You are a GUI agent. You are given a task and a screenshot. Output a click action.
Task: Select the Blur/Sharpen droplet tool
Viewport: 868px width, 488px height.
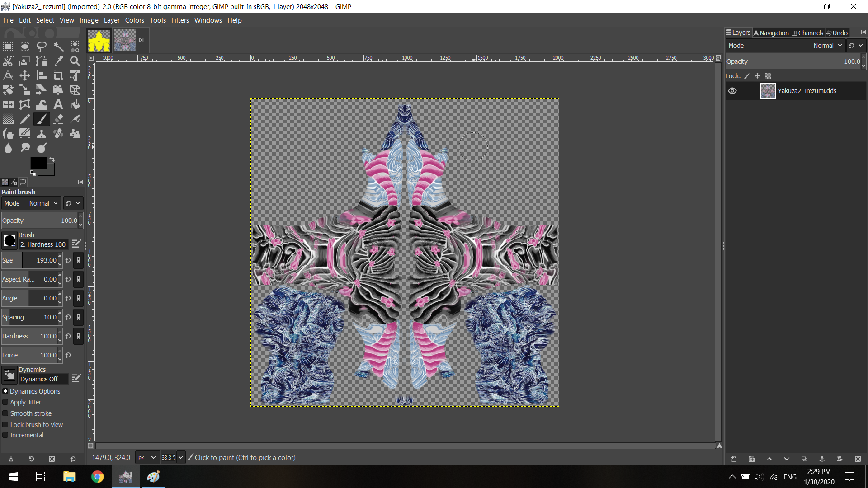click(x=8, y=148)
